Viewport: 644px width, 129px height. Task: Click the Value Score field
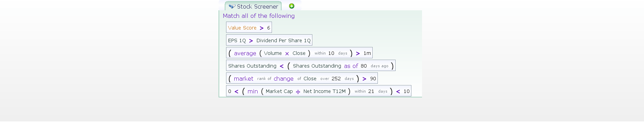242,28
